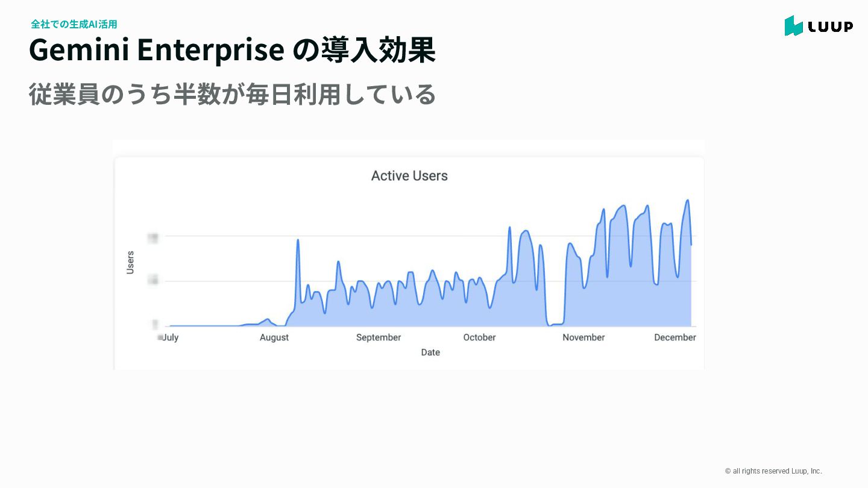Click the Gemini Enterprise slide title
Screen dimensions: 868x488
click(232, 50)
